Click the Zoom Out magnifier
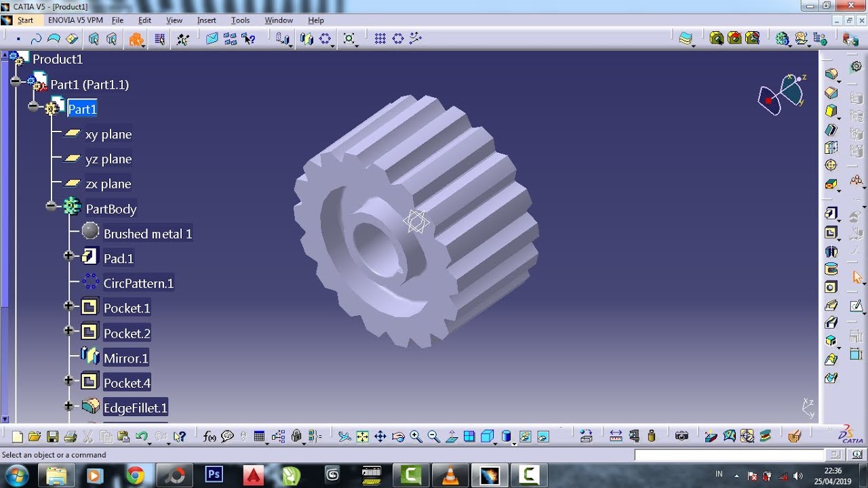This screenshot has width=868, height=488. [433, 436]
